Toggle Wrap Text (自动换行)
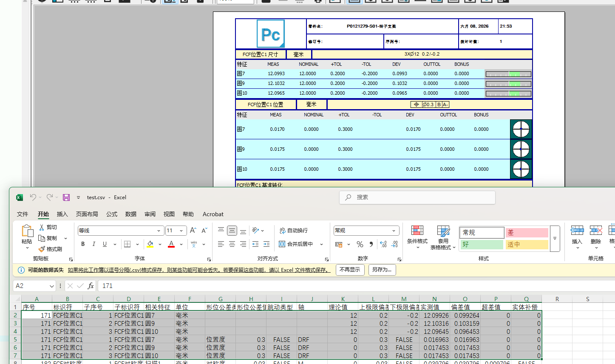This screenshot has width=615, height=364. point(294,230)
